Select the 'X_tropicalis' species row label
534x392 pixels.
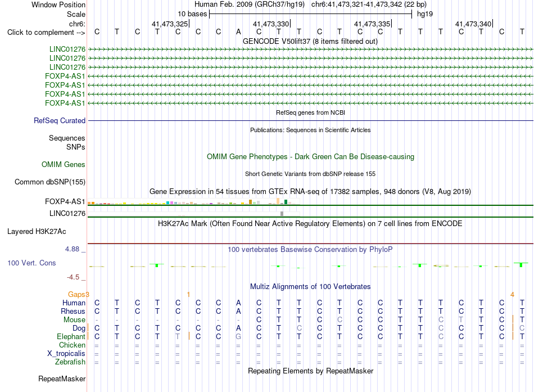[66, 354]
